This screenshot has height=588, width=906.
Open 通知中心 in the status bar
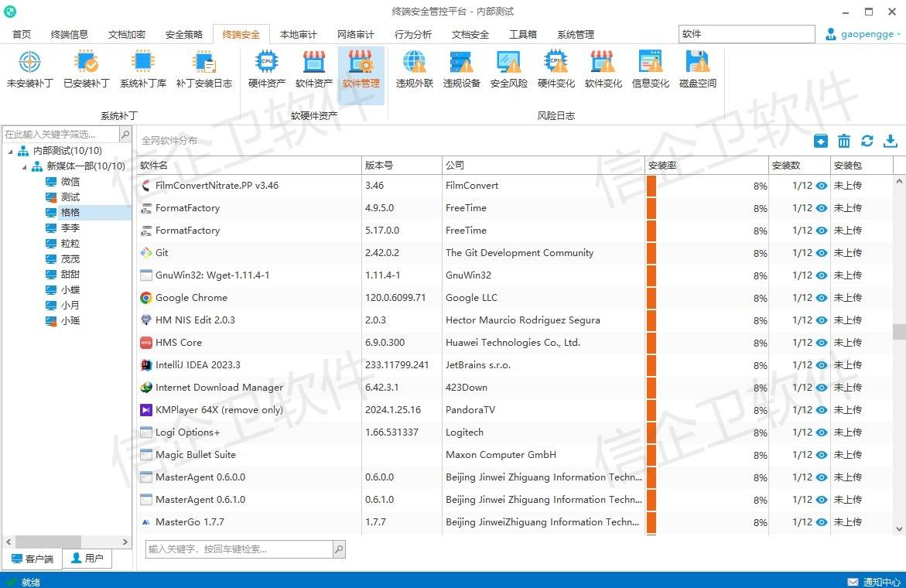[874, 582]
